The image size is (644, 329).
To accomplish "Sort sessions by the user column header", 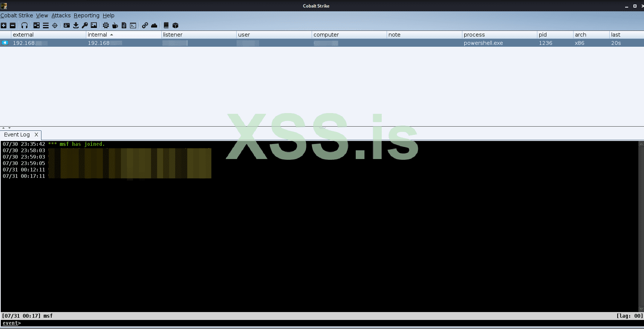I will tap(274, 35).
